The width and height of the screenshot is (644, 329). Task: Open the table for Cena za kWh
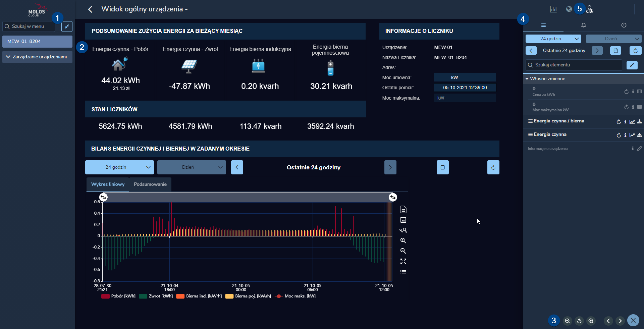point(640,92)
